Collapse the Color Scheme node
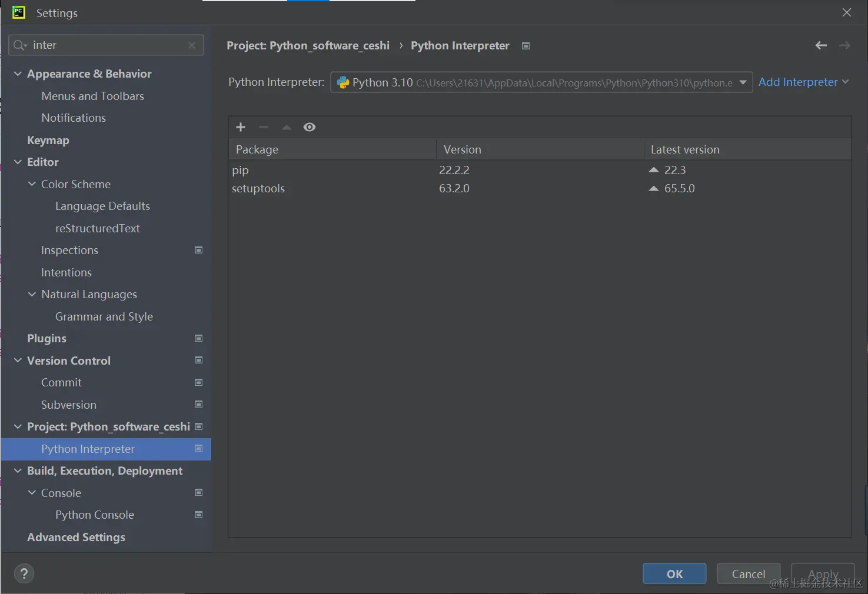Viewport: 868px width, 594px height. pos(32,184)
